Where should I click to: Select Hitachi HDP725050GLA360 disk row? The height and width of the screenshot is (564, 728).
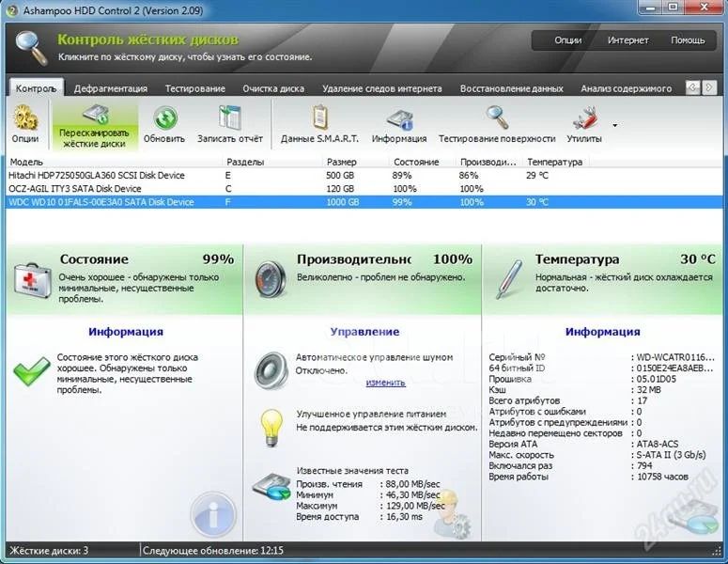click(364, 176)
